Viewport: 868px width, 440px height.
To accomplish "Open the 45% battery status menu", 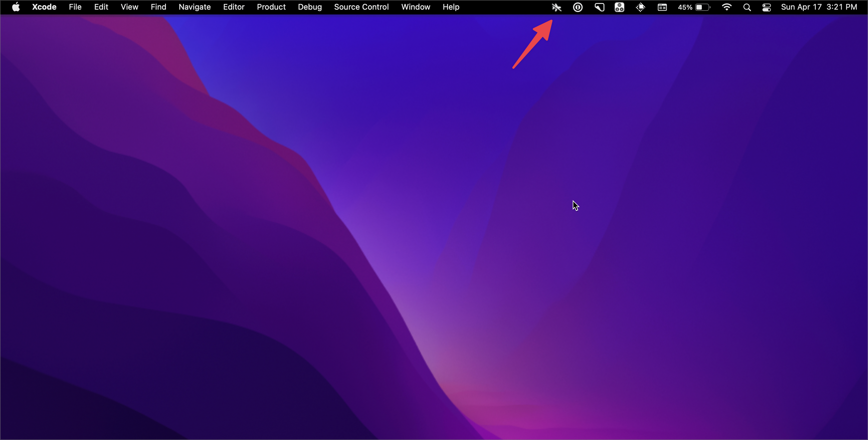I will click(694, 7).
